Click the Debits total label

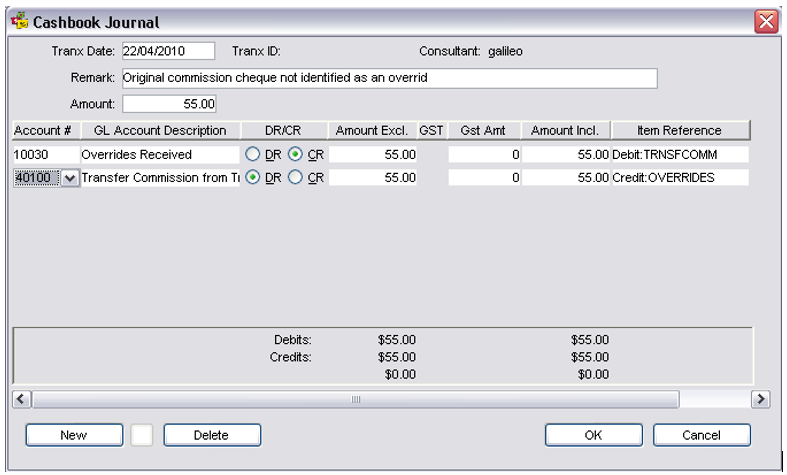click(293, 340)
